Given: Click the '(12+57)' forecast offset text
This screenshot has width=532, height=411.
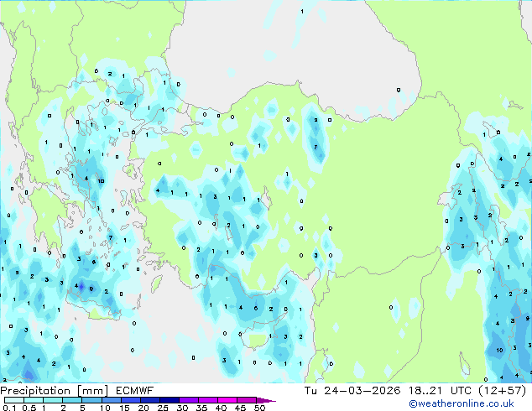Looking at the screenshot, I should [503, 391].
